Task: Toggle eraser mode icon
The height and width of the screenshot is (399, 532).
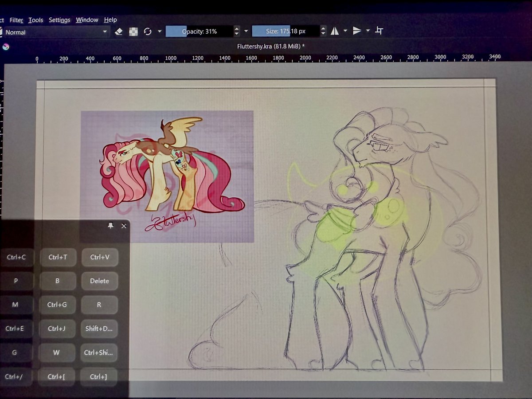Action: [x=118, y=31]
